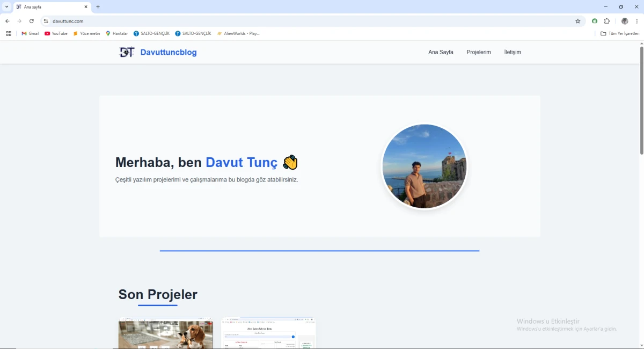Bookmark this page with the star icon
The width and height of the screenshot is (644, 349).
coord(578,21)
